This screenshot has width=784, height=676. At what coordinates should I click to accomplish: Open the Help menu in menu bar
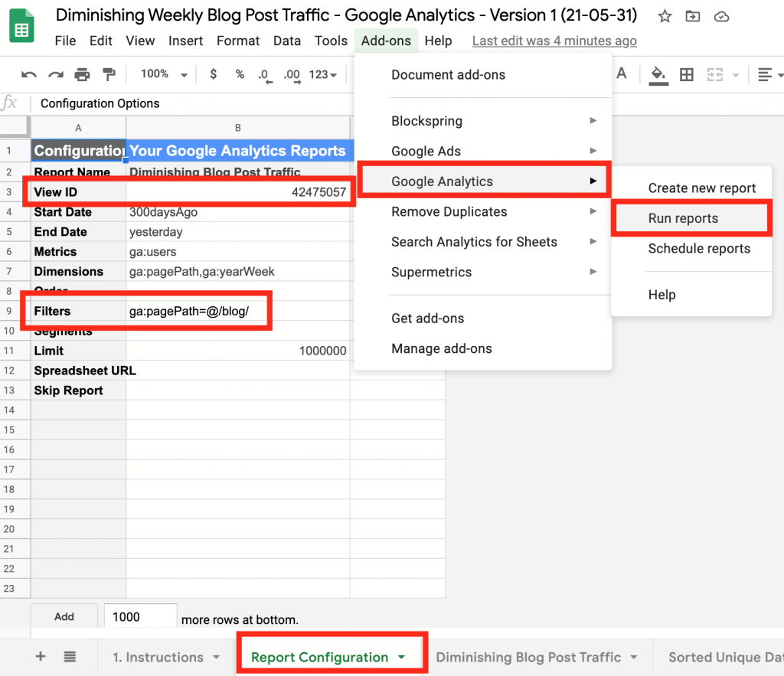pos(438,41)
